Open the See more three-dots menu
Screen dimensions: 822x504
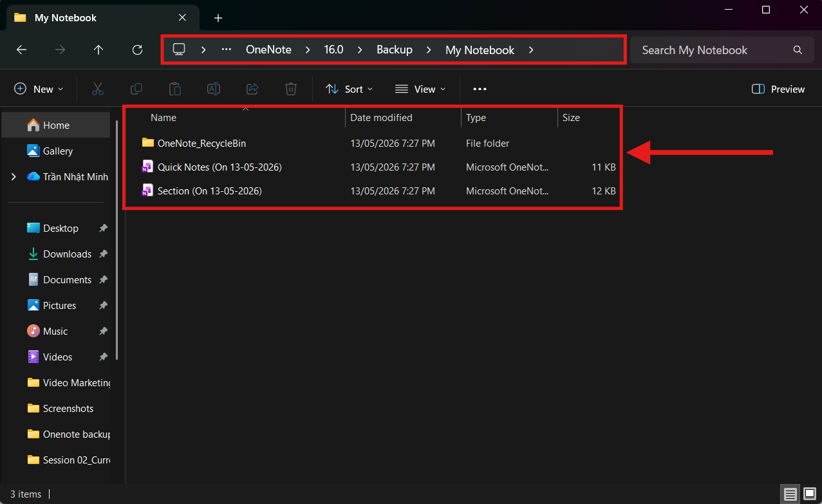tap(480, 89)
